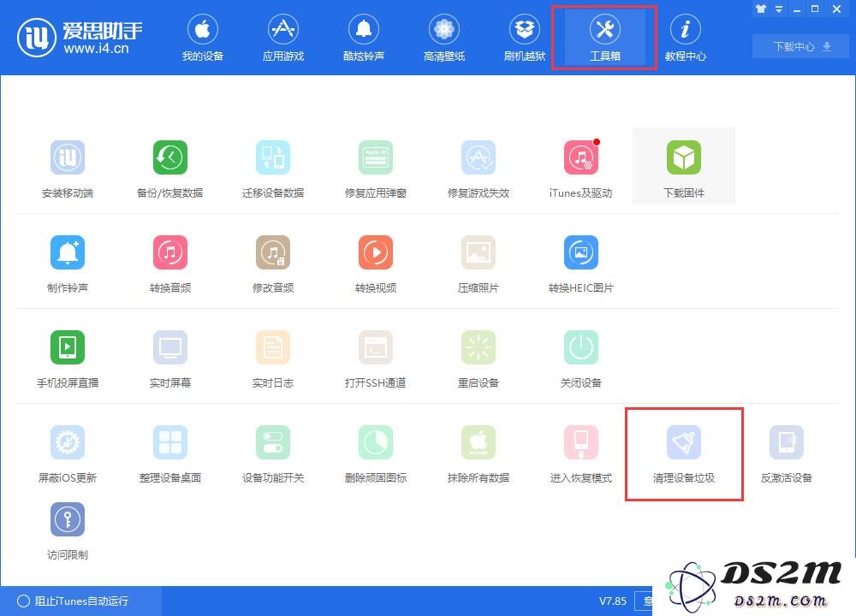The width and height of the screenshot is (856, 616).
Task: Open the 安装移动端 install tool
Action: click(67, 169)
